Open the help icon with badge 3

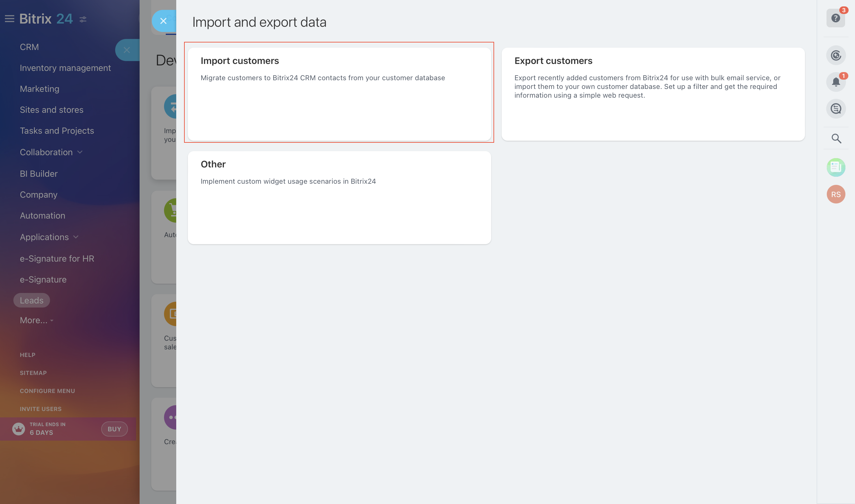point(836,18)
